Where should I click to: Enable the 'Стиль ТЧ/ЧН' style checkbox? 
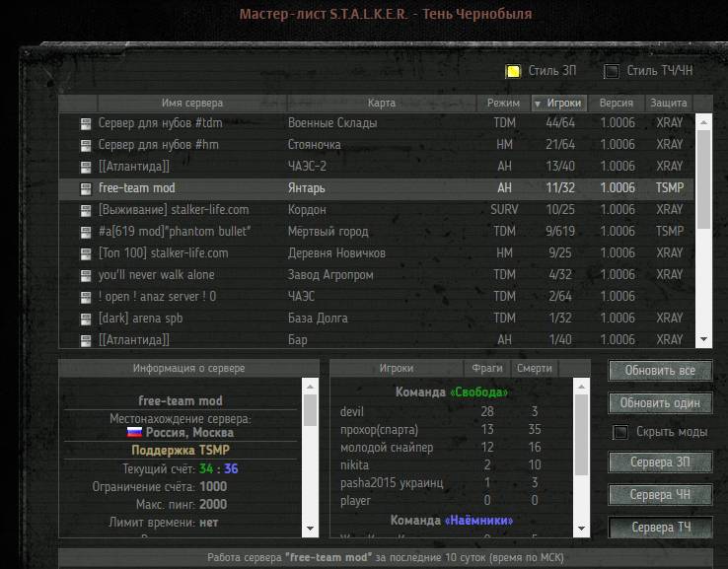click(x=611, y=71)
